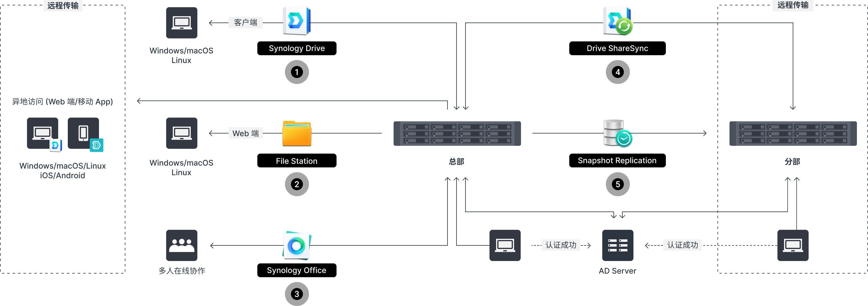Select the left 认证成功 label
The image size is (868, 306).
[561, 245]
